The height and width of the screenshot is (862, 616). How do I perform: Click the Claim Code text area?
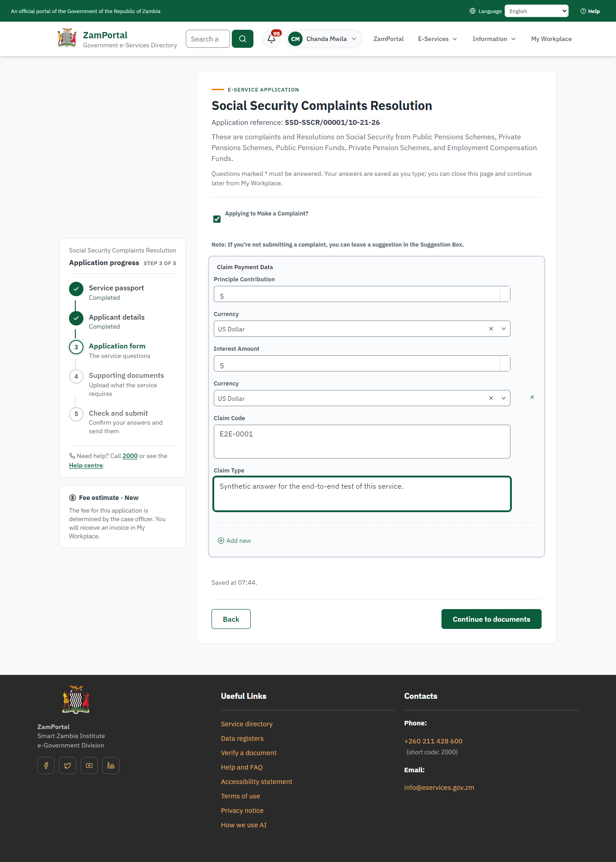(362, 441)
